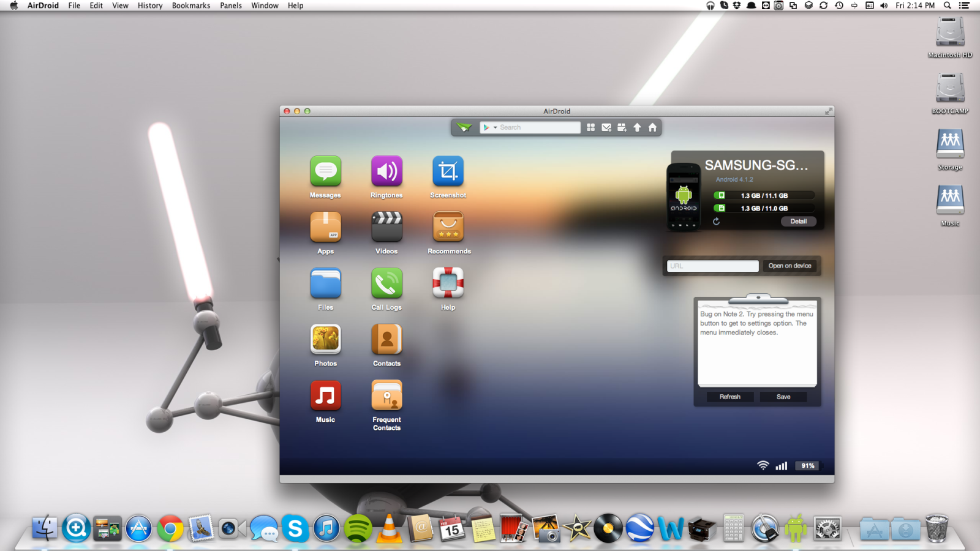Open the Frequent Contacts icon
Screen dimensions: 980x551
pos(386,395)
